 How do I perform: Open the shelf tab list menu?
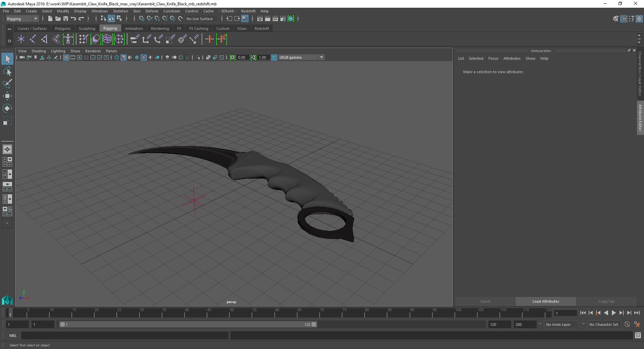pos(9,29)
